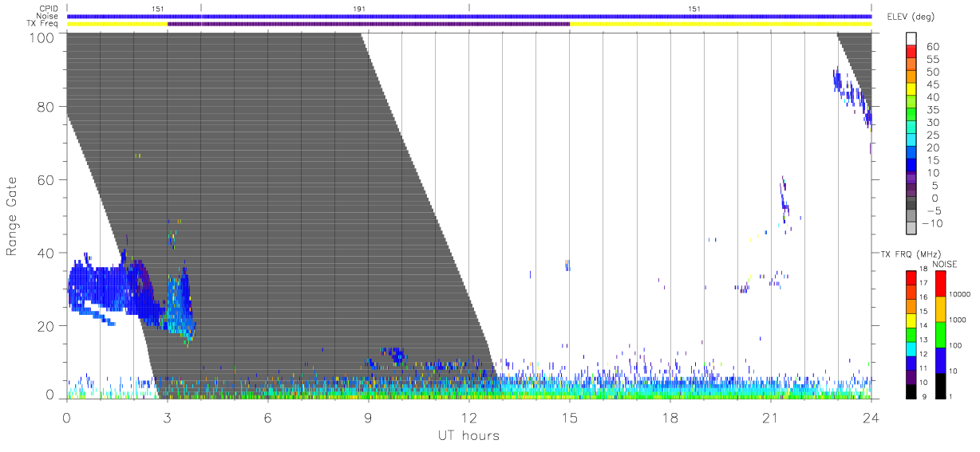Click Range Gate tick label 20
This screenshot has height=452, width=980.
tap(45, 325)
